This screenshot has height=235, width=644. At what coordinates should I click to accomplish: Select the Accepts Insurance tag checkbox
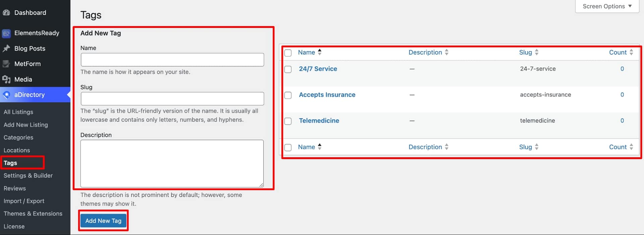[288, 95]
